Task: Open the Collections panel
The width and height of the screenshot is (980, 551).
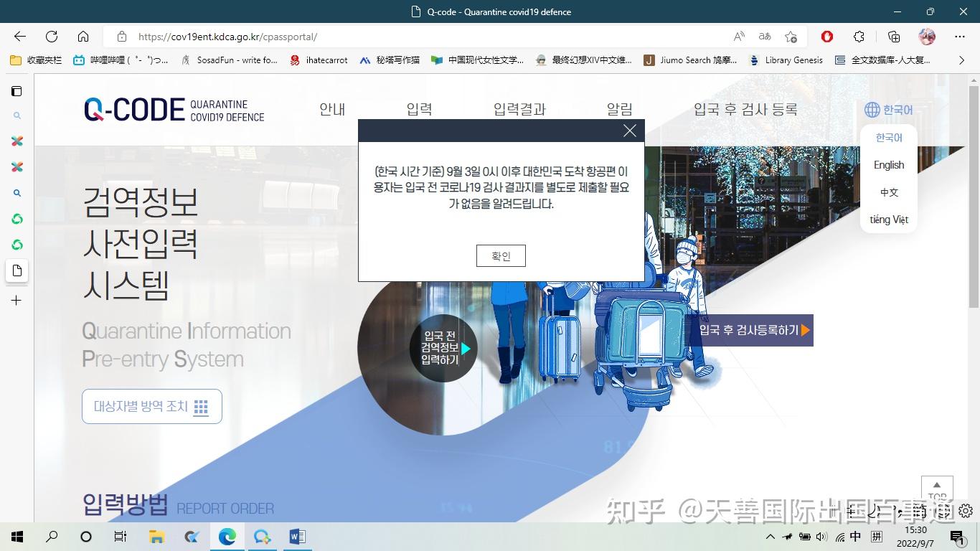Action: (894, 37)
